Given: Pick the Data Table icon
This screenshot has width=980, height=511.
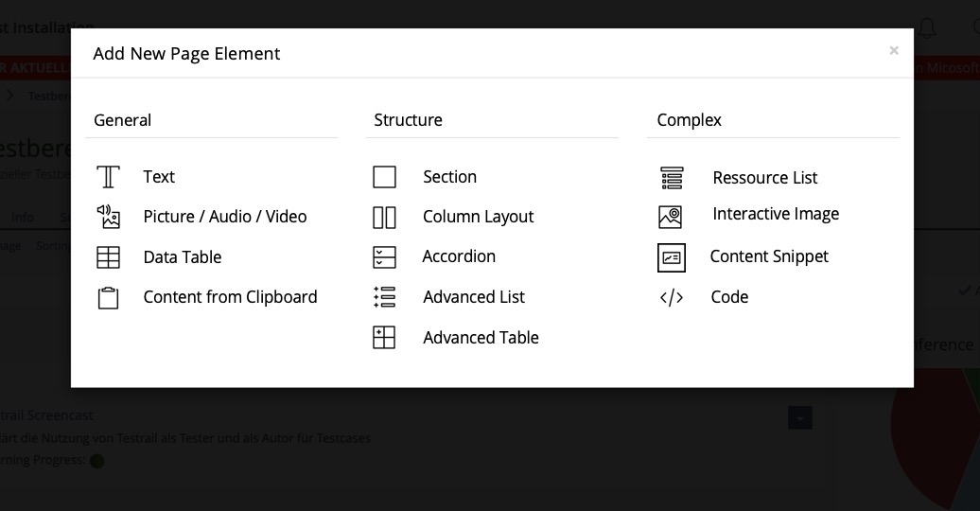Looking at the screenshot, I should click(109, 257).
